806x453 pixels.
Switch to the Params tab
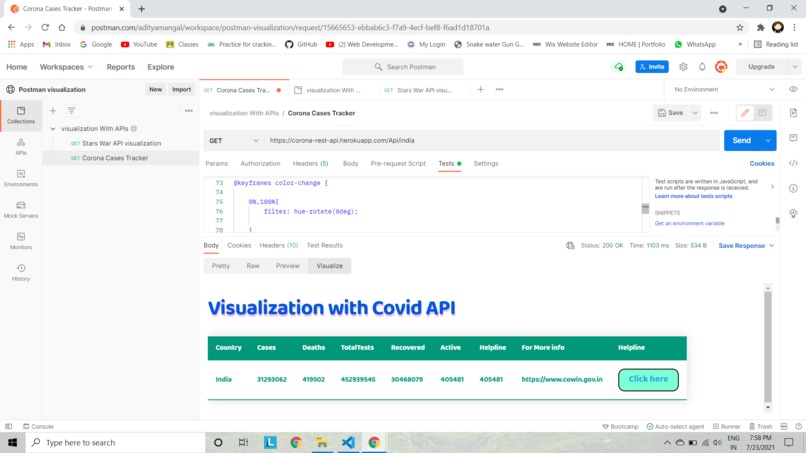pyautogui.click(x=216, y=164)
